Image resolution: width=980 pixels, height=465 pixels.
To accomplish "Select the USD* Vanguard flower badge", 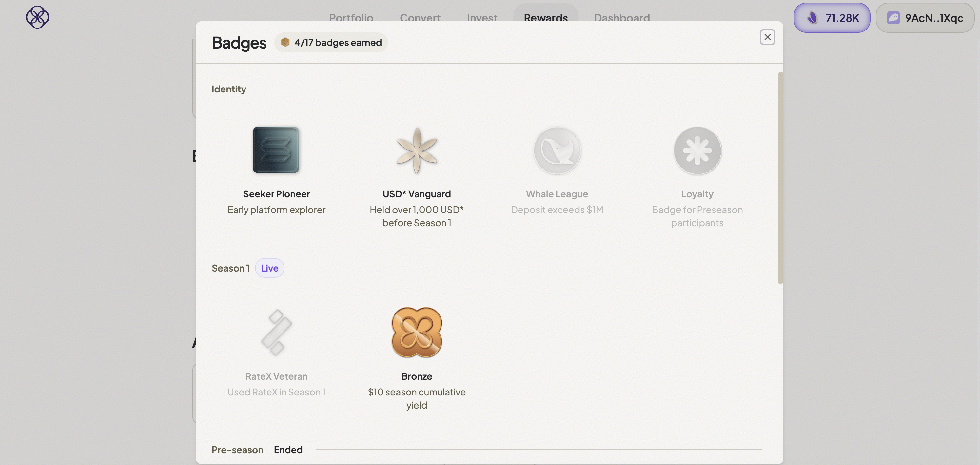I will (417, 150).
